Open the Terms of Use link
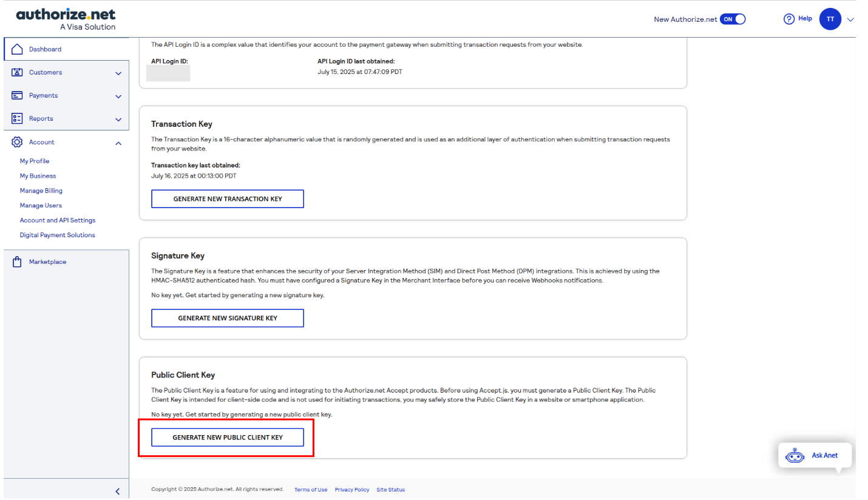The width and height of the screenshot is (868, 500). pos(311,490)
